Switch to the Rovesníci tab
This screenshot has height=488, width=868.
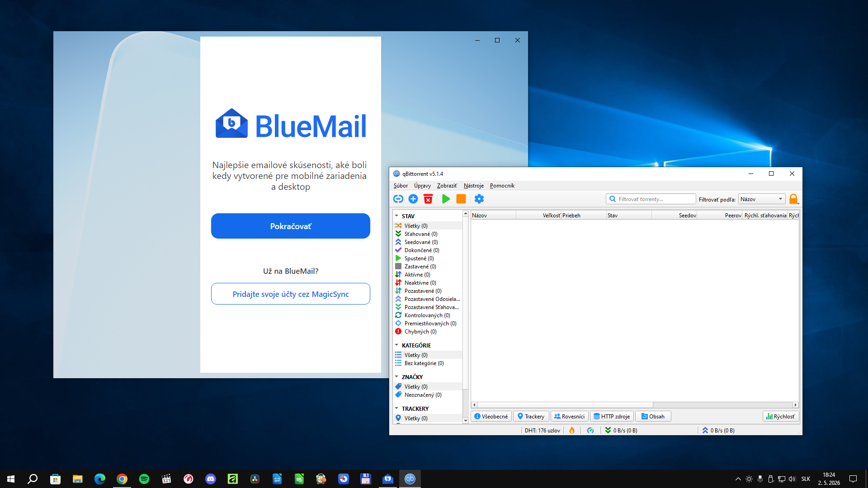pyautogui.click(x=570, y=417)
